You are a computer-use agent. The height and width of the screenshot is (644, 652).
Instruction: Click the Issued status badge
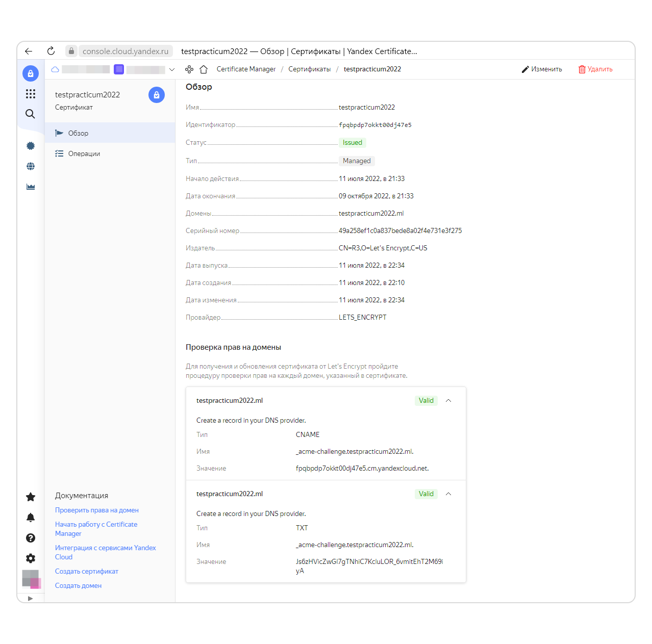click(x=353, y=143)
